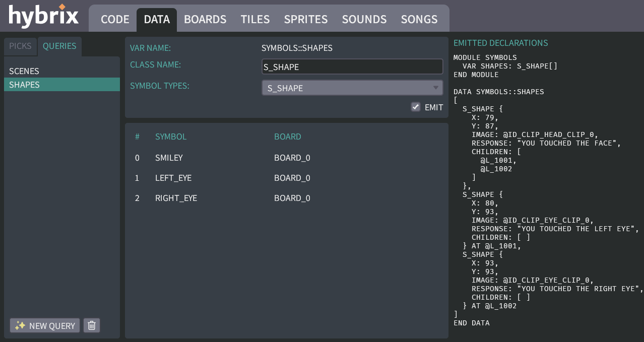Switch to the SPRITES tab
Screen dimensions: 644x342
click(306, 19)
